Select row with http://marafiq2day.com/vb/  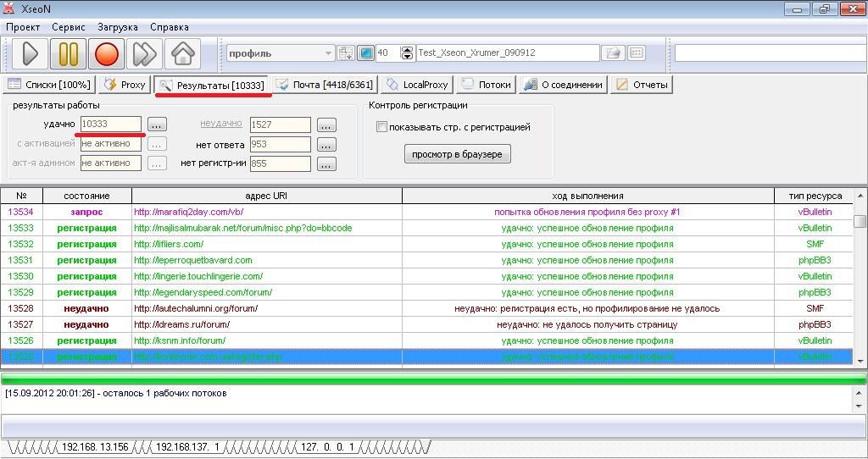427,212
